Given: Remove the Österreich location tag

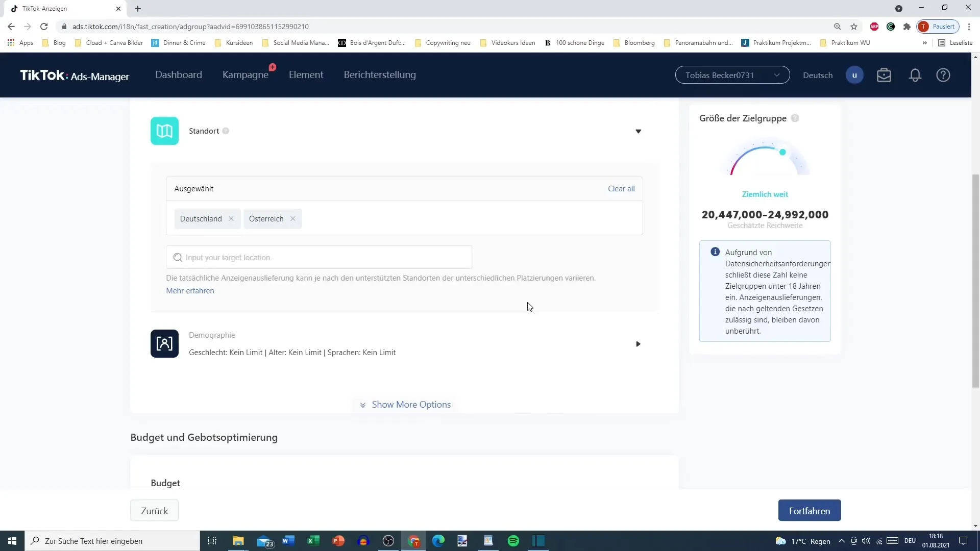Looking at the screenshot, I should (x=293, y=219).
